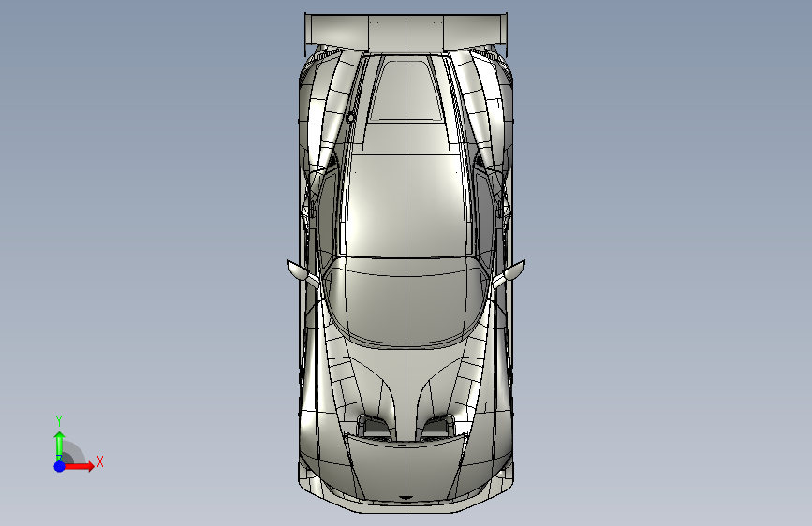Select the left hood air vent
The height and width of the screenshot is (526, 812).
(374, 426)
